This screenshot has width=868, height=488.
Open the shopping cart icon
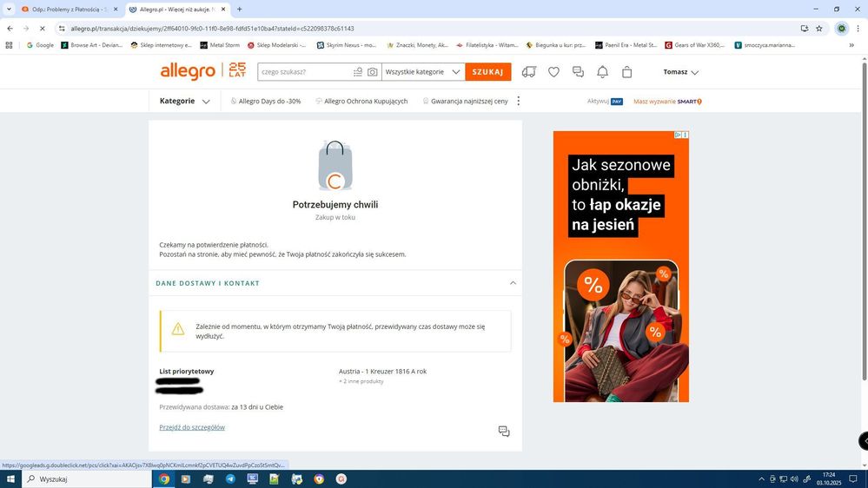click(627, 72)
